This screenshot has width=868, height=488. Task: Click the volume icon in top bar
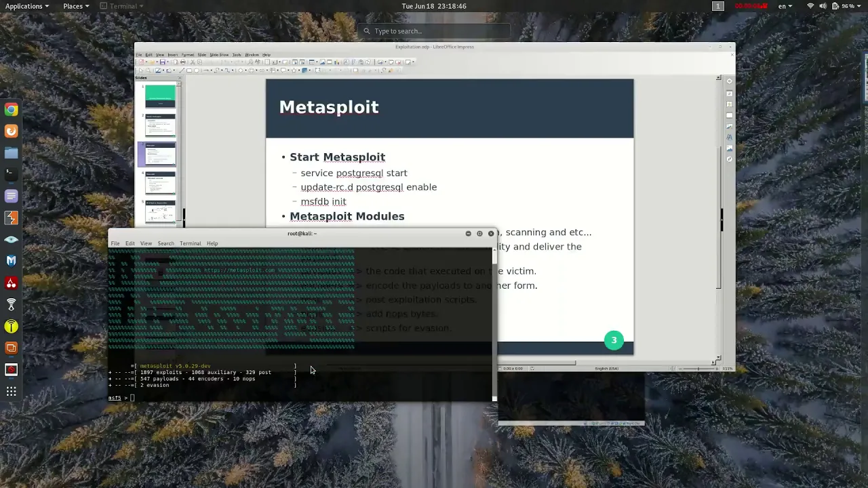pos(823,6)
